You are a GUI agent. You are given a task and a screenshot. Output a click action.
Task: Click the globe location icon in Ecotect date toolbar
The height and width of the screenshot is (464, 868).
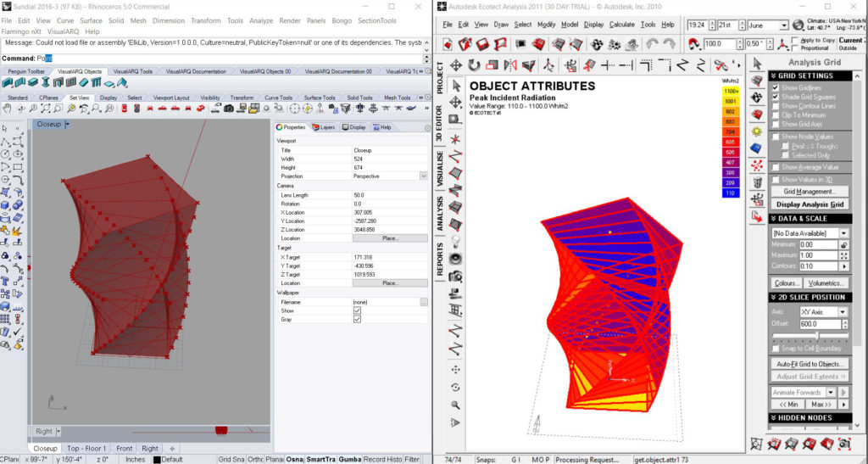[798, 25]
